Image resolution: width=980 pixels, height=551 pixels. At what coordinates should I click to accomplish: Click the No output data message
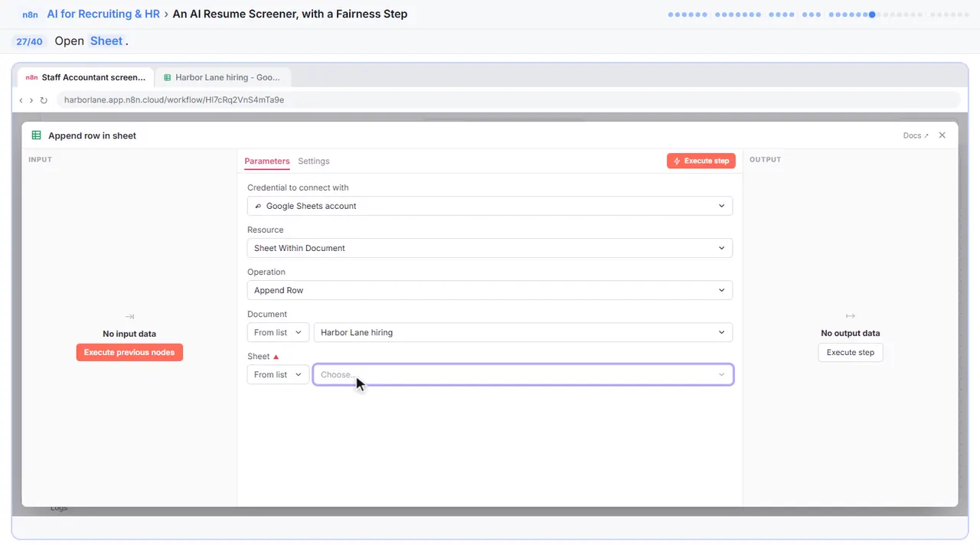click(851, 333)
